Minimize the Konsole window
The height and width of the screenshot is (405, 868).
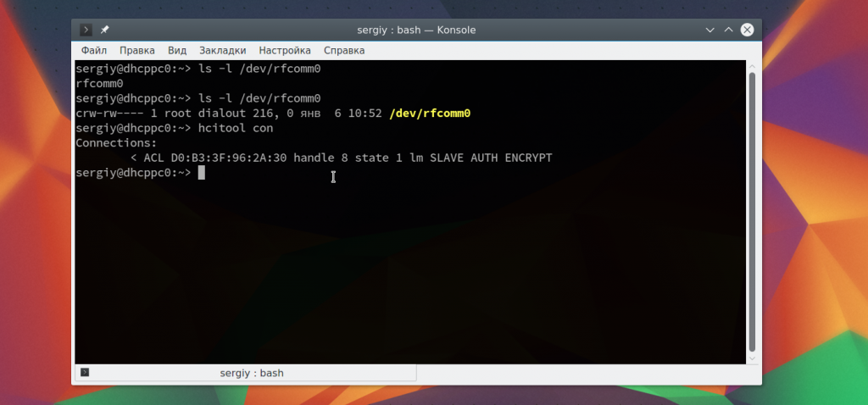pos(710,30)
